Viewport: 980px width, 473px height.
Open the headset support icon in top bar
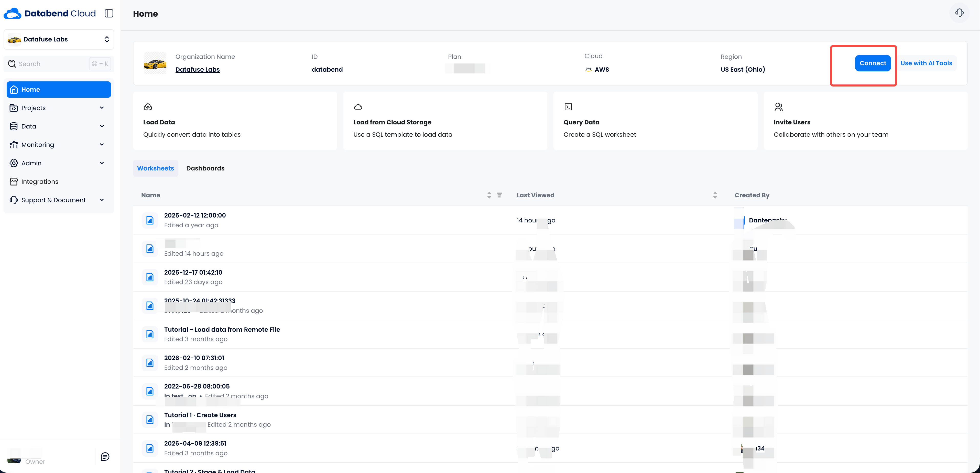coord(959,13)
